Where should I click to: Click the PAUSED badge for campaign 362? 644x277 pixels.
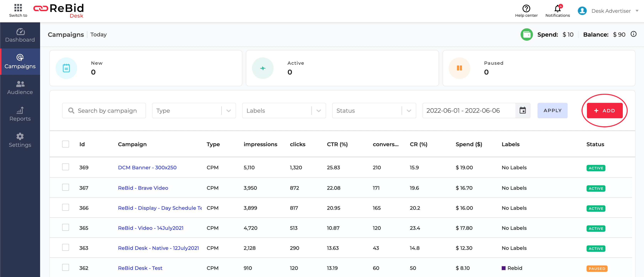point(597,269)
